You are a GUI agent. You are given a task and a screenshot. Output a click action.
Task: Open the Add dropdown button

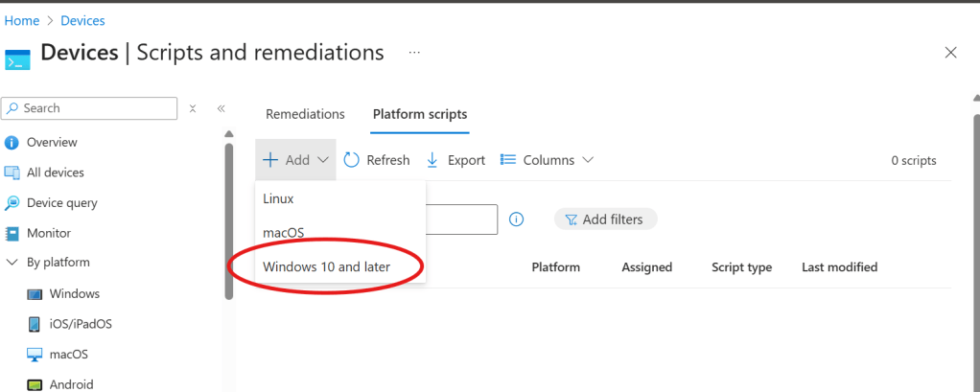click(296, 160)
